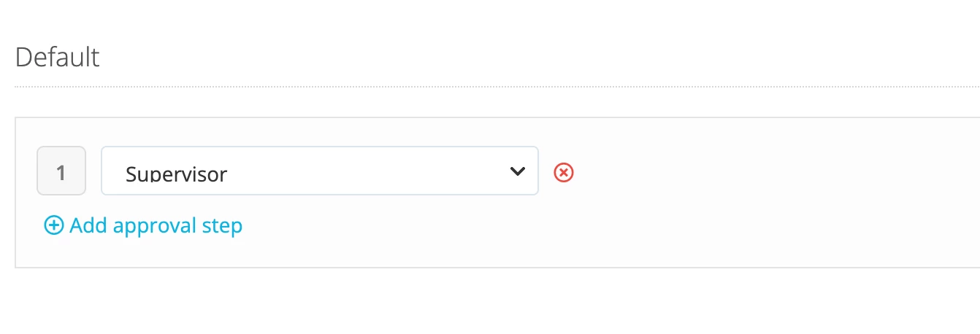Click the circled plus icon
Image resolution: width=980 pixels, height=334 pixels.
tap(54, 226)
